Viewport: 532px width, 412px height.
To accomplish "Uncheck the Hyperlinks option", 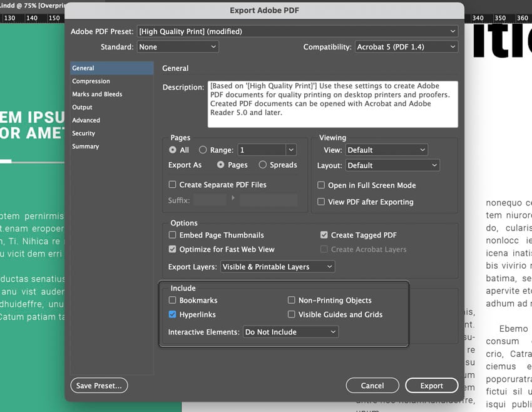I will coord(171,314).
